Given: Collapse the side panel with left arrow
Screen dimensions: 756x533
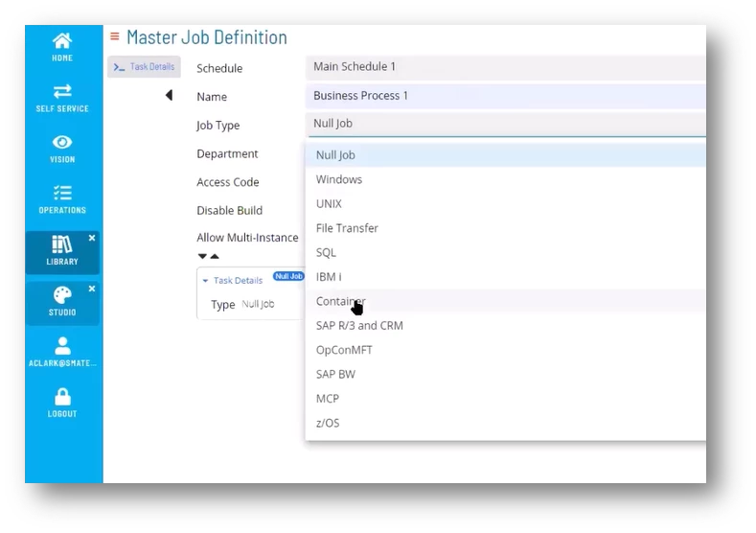Looking at the screenshot, I should click(169, 95).
